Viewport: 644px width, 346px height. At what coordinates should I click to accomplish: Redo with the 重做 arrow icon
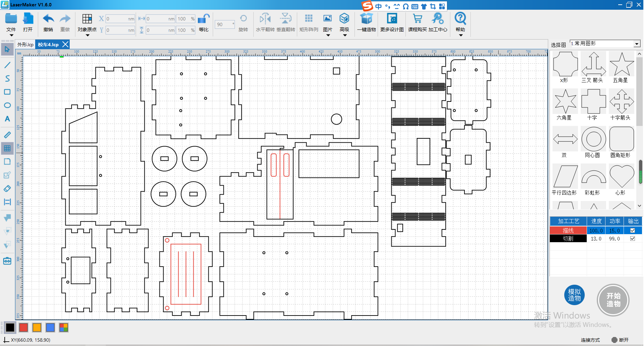point(65,19)
